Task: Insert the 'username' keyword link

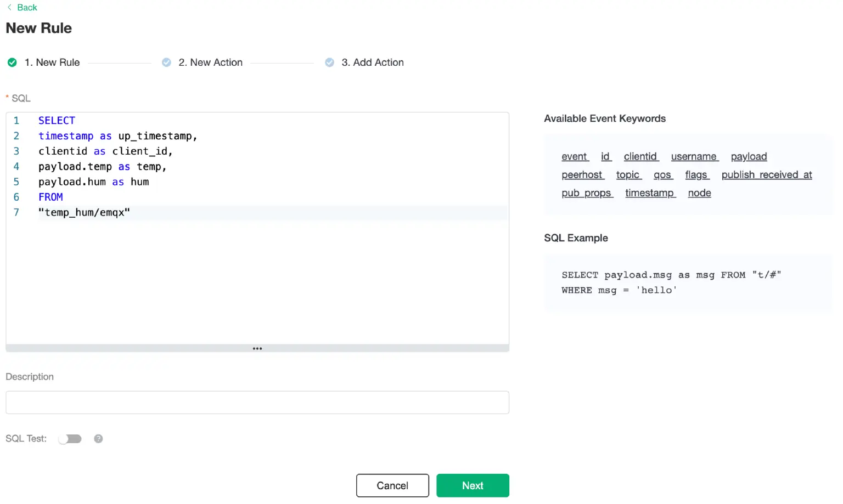Action: [694, 157]
